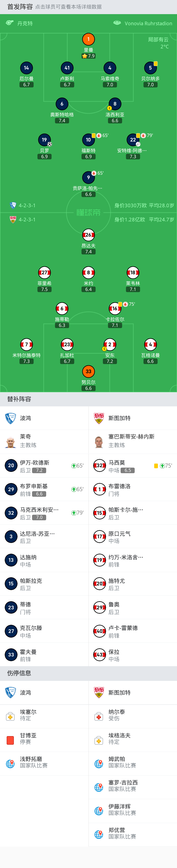Open 浅野拓磨 national team entry
The width and height of the screenshot is (177, 868).
coord(44,764)
